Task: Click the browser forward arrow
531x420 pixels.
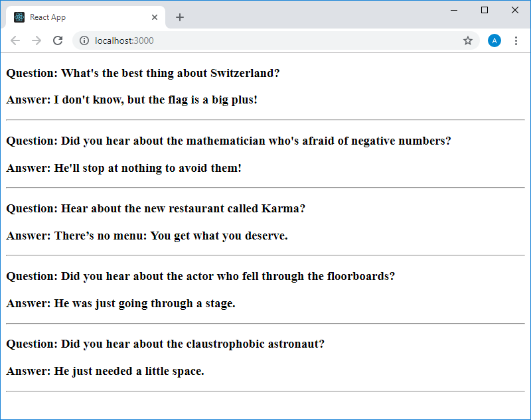Action: click(37, 40)
